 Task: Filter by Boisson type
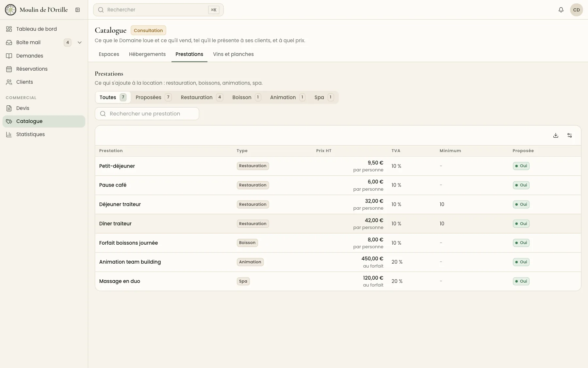[247, 97]
